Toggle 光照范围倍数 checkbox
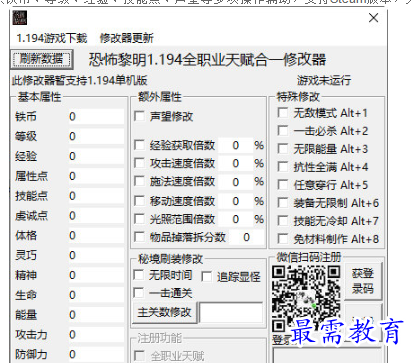The height and width of the screenshot is (363, 412). pos(139,219)
